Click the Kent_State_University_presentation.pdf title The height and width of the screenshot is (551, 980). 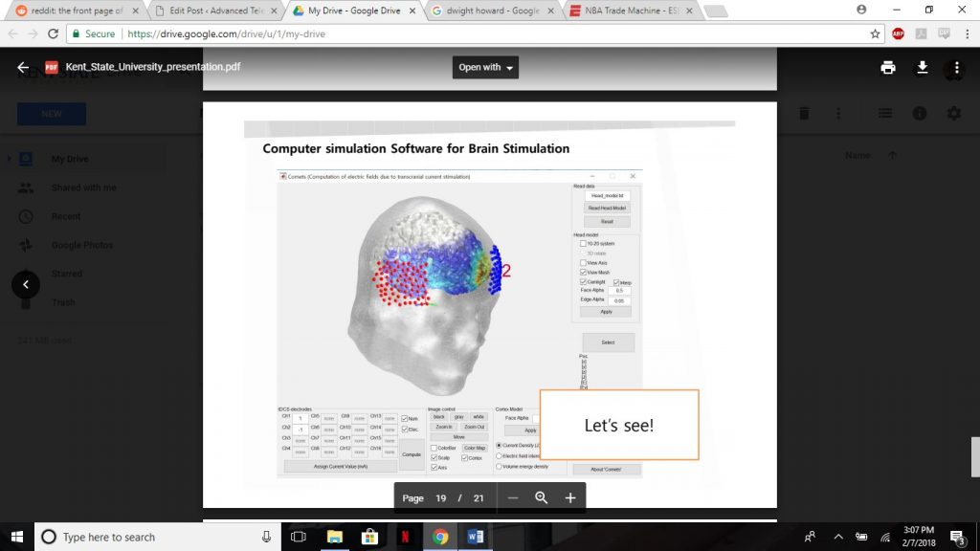click(153, 66)
